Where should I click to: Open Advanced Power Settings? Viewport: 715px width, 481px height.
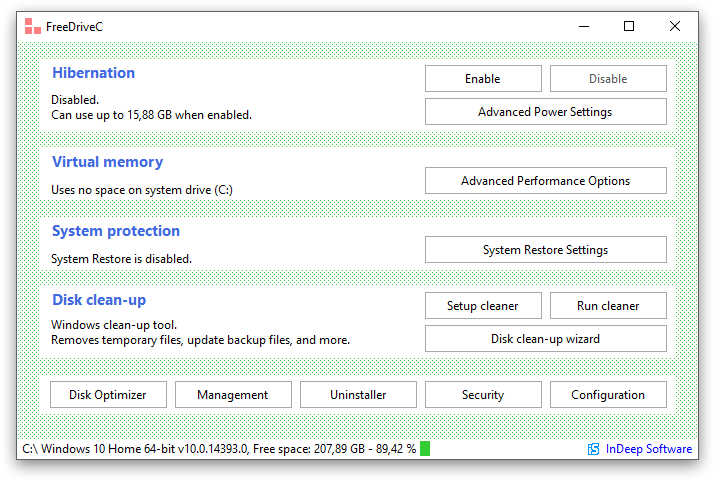click(545, 112)
